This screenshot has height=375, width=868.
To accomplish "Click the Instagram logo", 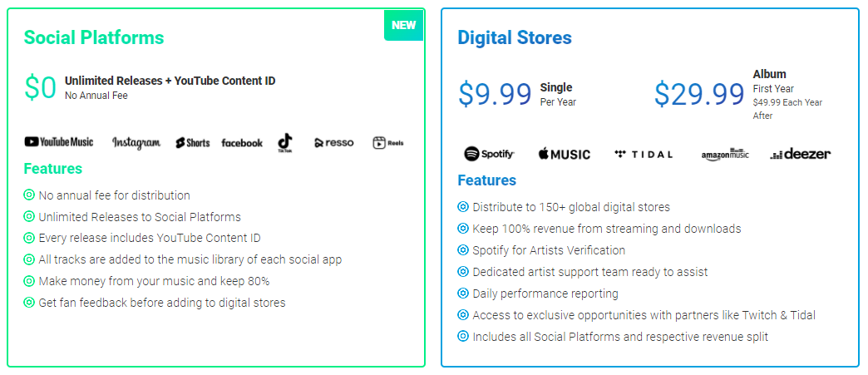I will 136,143.
